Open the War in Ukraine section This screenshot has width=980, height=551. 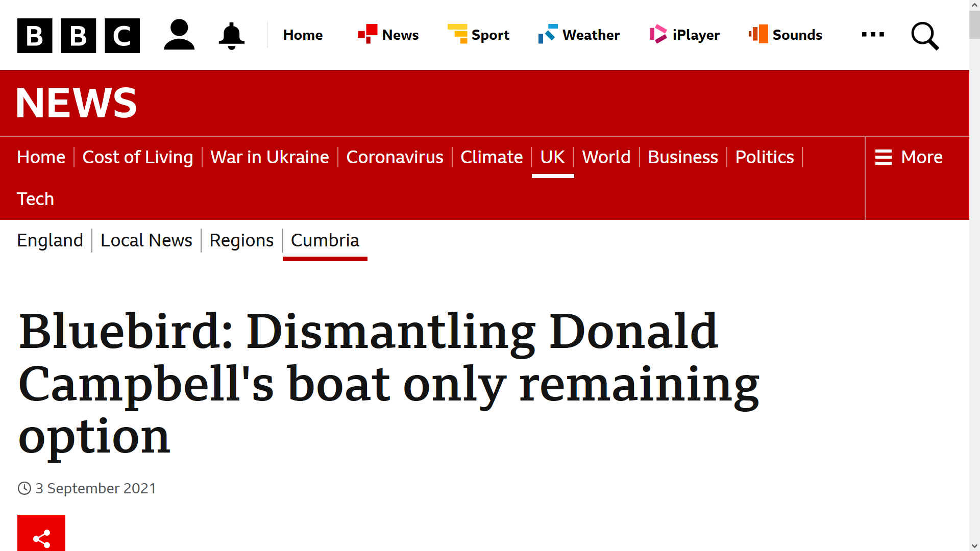pos(269,157)
